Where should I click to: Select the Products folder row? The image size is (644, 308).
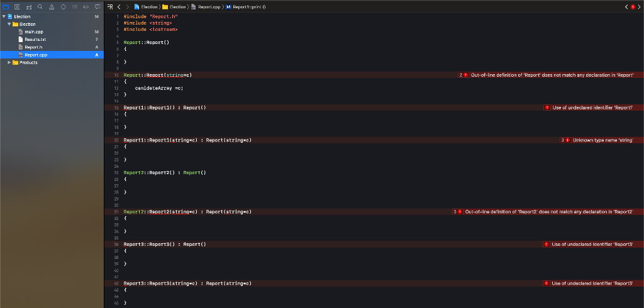point(52,62)
